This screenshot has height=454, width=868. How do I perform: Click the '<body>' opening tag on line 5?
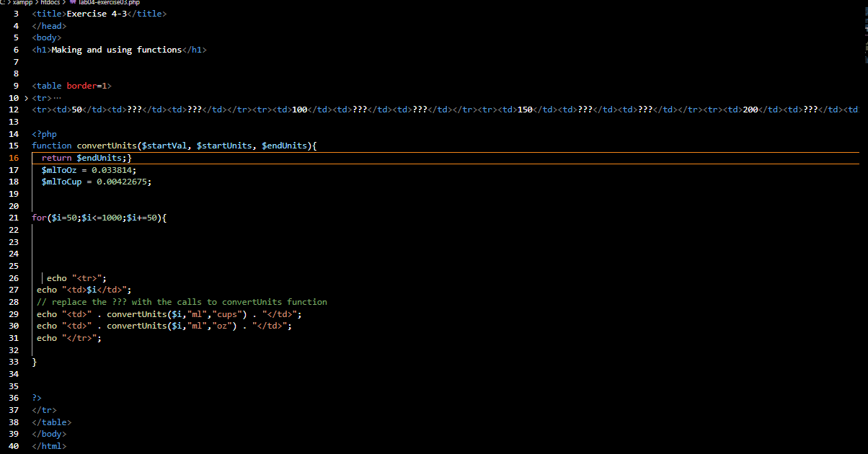pyautogui.click(x=47, y=37)
